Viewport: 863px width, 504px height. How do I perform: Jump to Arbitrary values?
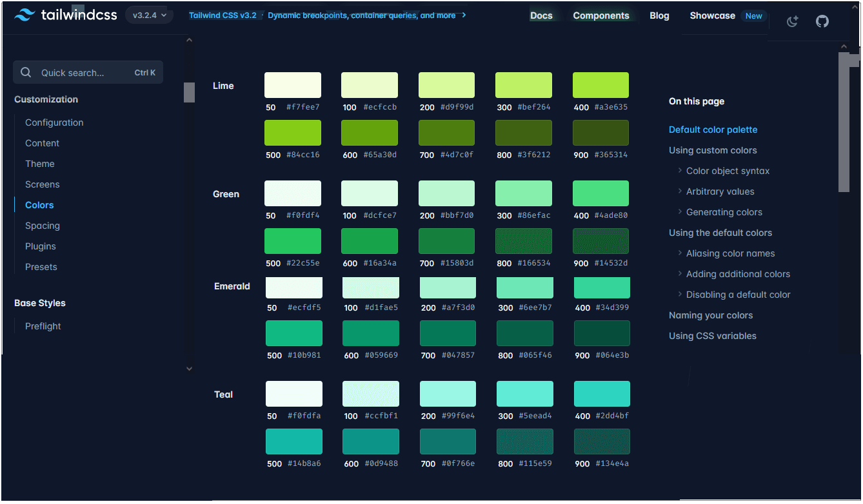720,191
